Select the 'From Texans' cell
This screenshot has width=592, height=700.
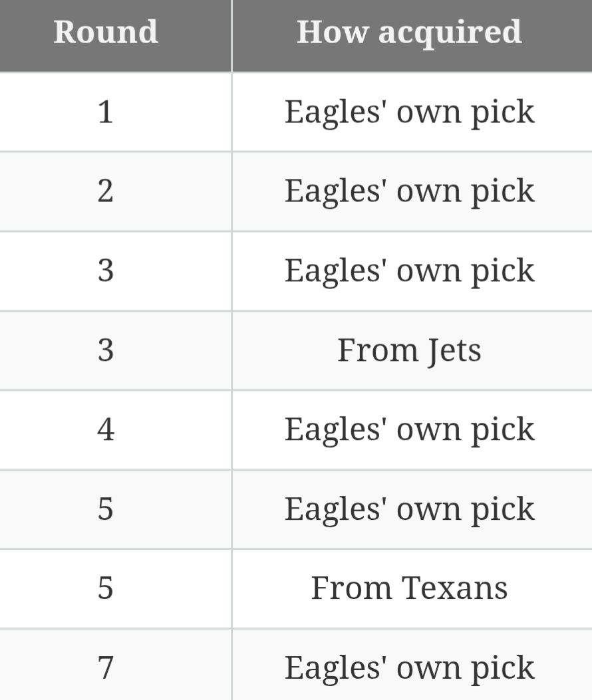tap(409, 588)
